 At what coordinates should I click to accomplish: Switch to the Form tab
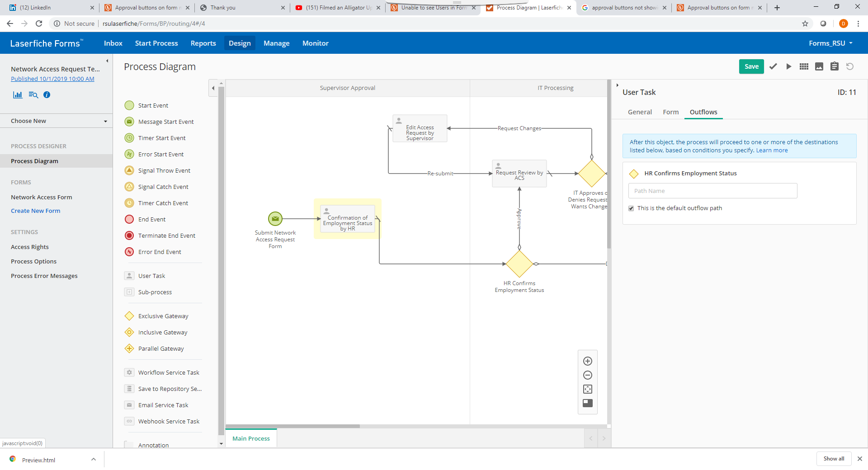tap(671, 112)
